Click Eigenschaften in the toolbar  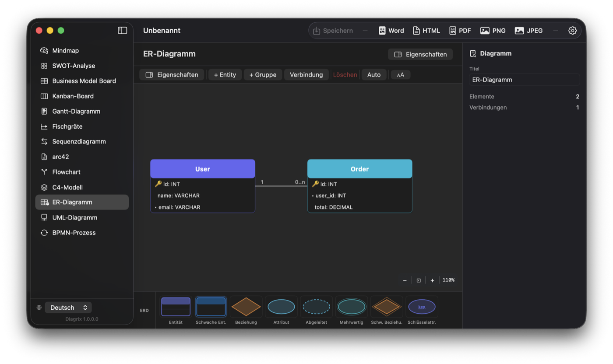(172, 75)
